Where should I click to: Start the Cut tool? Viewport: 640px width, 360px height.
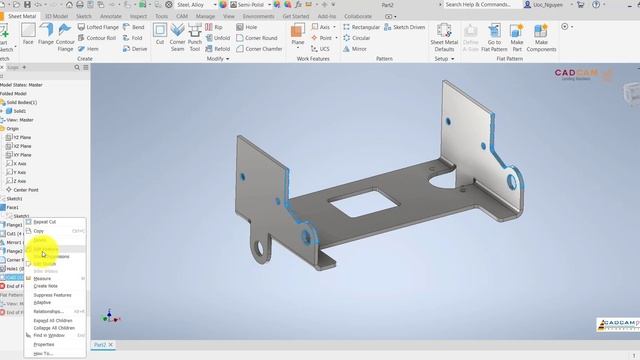click(x=160, y=34)
